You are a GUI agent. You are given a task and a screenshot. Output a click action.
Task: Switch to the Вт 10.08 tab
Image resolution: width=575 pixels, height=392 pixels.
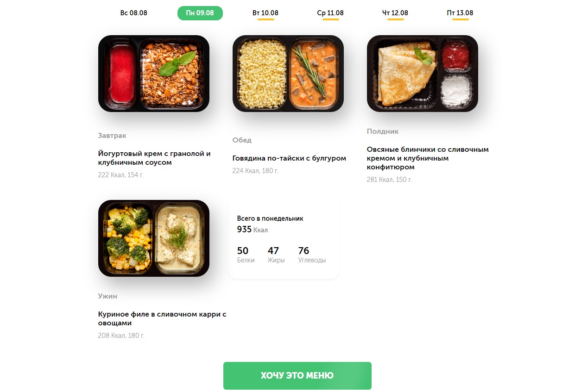(x=265, y=13)
